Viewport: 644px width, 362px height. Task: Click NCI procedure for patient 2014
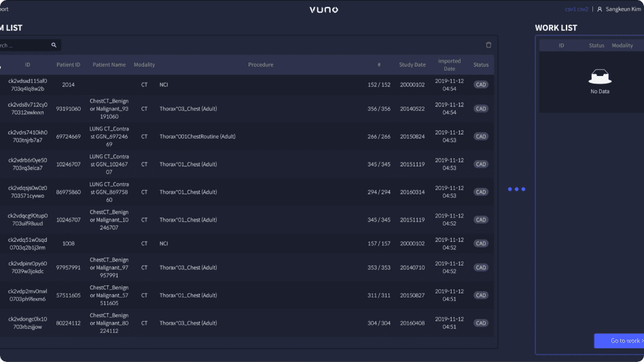tap(164, 84)
